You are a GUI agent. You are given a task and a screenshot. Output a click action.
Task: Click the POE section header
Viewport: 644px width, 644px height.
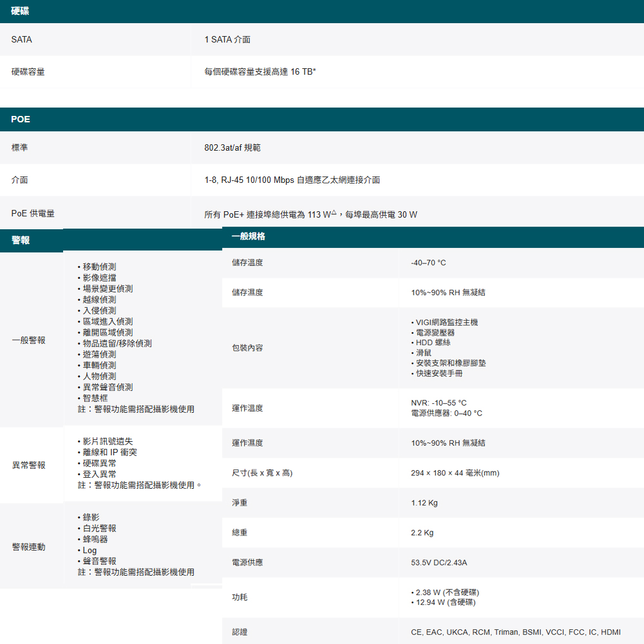pyautogui.click(x=21, y=119)
